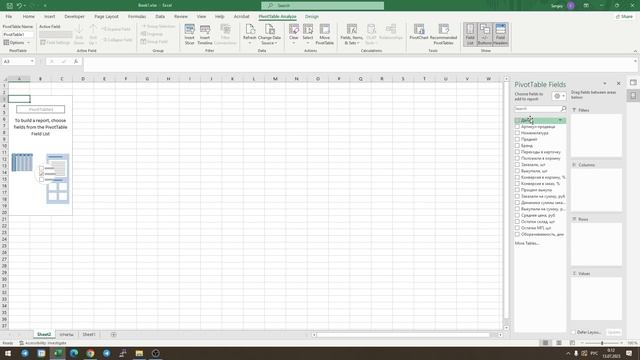Click the Undo icon in title bar
The image size is (640, 360).
(x=19, y=5)
